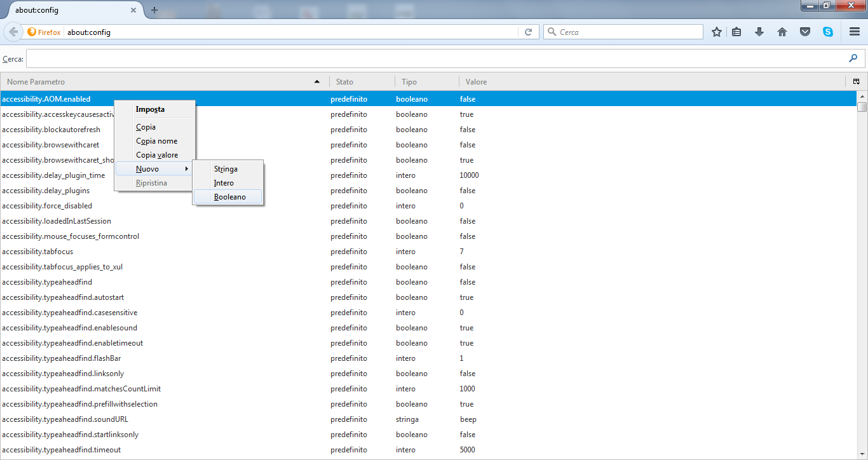This screenshot has height=460, width=868.
Task: Bookmark this page with star icon
Action: pyautogui.click(x=717, y=32)
